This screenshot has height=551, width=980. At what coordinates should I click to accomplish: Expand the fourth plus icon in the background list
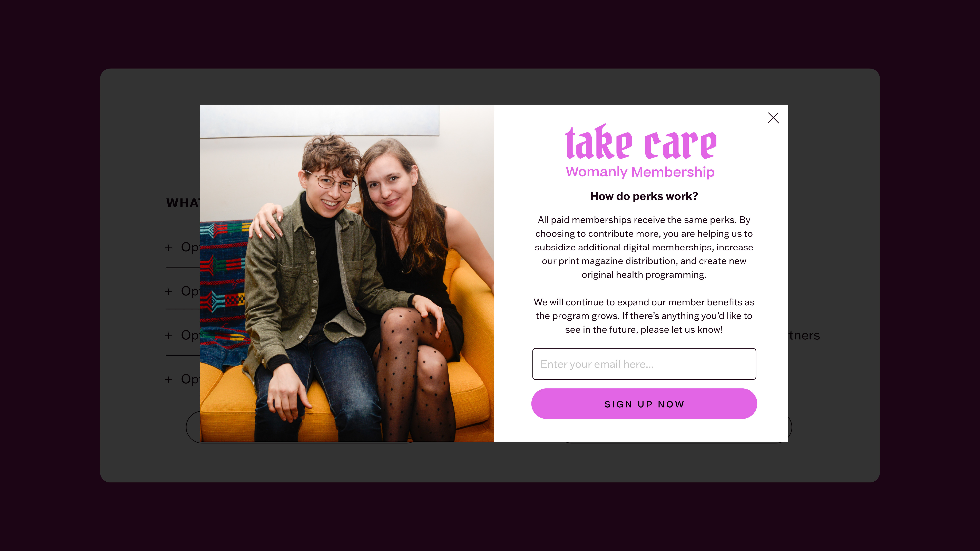[168, 380]
